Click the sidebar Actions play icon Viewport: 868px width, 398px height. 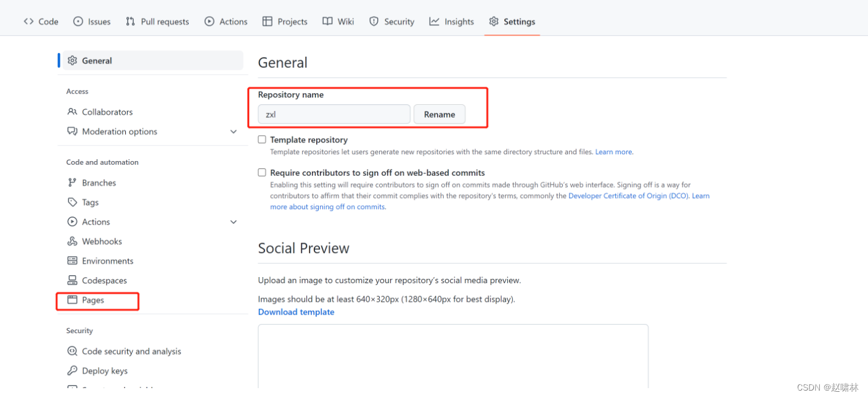72,222
